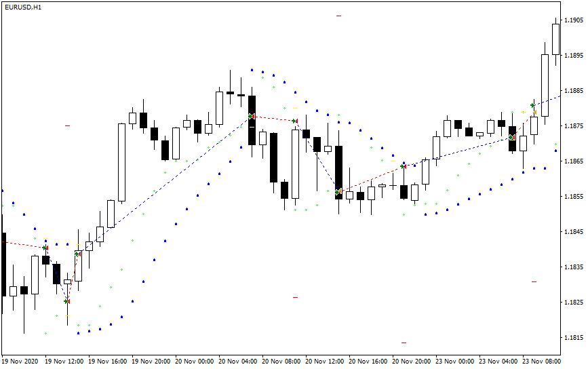Click the 19 Nov 16:00 time label
Image resolution: width=588 pixels, height=369 pixels.
[108, 362]
